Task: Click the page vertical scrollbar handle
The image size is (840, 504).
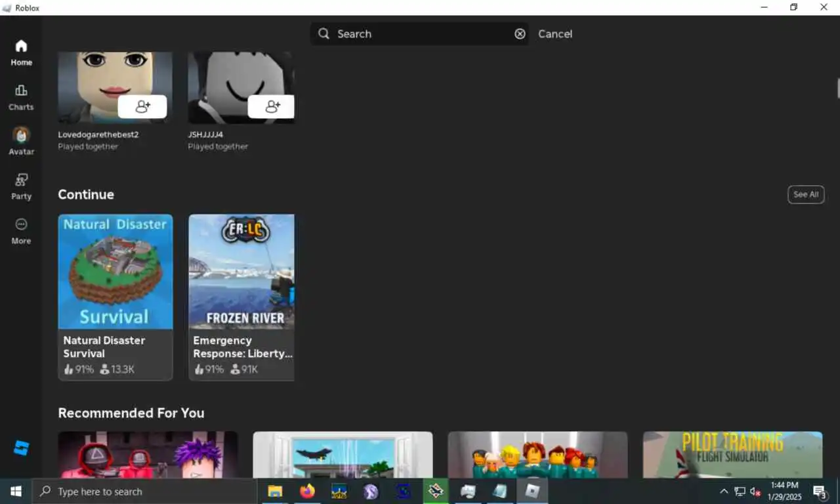Action: pos(838,88)
